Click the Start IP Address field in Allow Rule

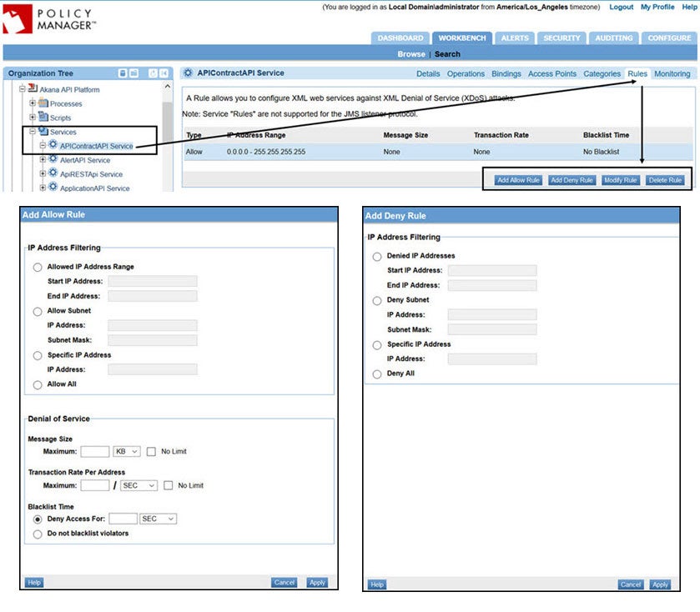(152, 281)
